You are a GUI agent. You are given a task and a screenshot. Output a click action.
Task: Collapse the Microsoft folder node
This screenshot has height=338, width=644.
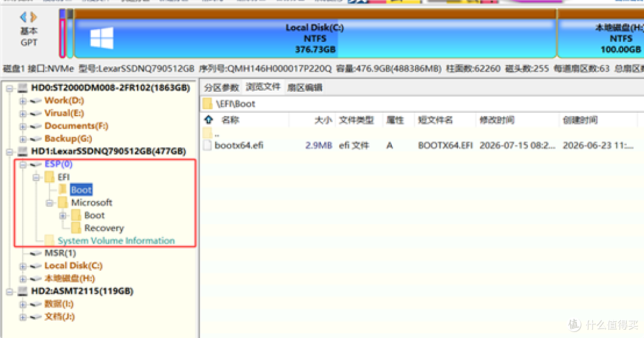coord(49,203)
